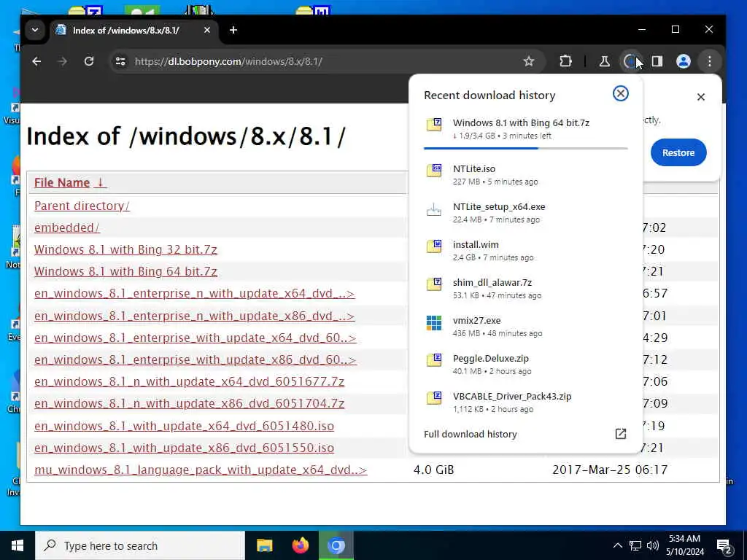The image size is (747, 560).
Task: Open Chrome Labs flask icon
Action: [605, 61]
